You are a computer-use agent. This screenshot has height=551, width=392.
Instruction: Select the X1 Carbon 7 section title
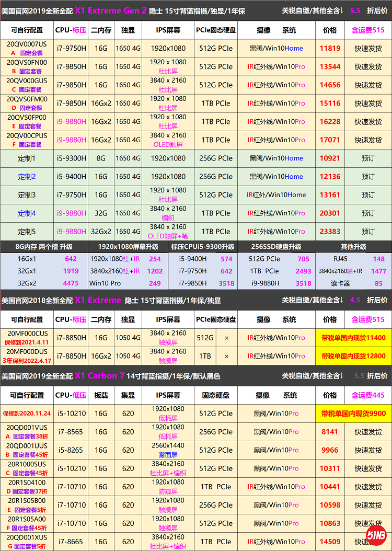coord(99,376)
